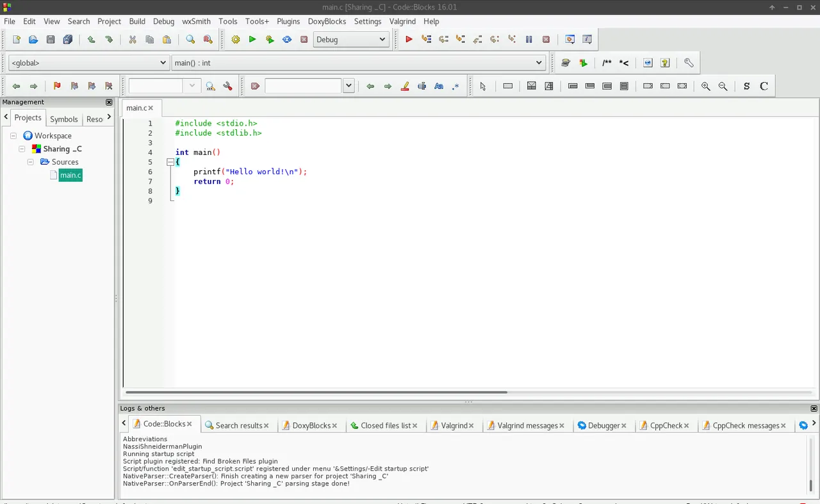Image resolution: width=820 pixels, height=504 pixels.
Task: Toggle comments with the C icon
Action: click(x=764, y=86)
